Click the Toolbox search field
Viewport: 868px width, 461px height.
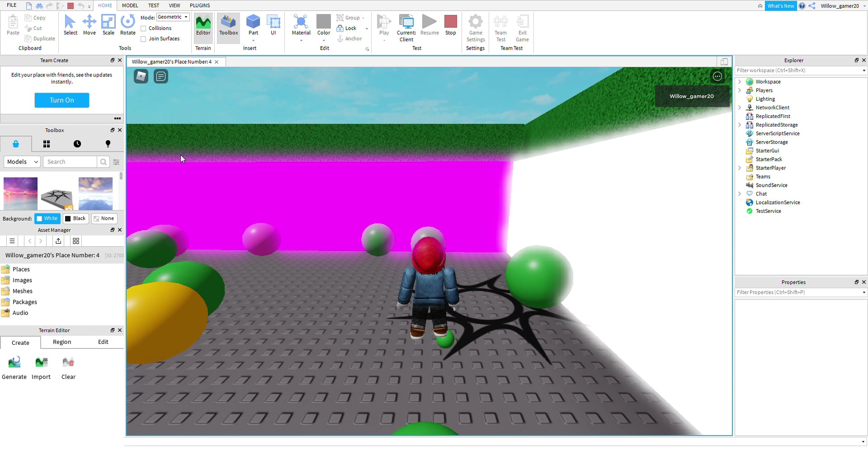(70, 161)
